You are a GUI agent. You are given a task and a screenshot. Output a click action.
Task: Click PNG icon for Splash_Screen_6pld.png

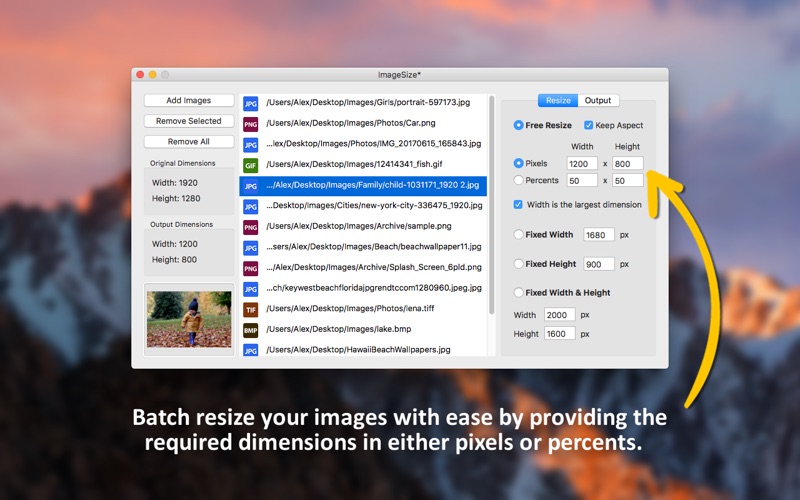(251, 268)
